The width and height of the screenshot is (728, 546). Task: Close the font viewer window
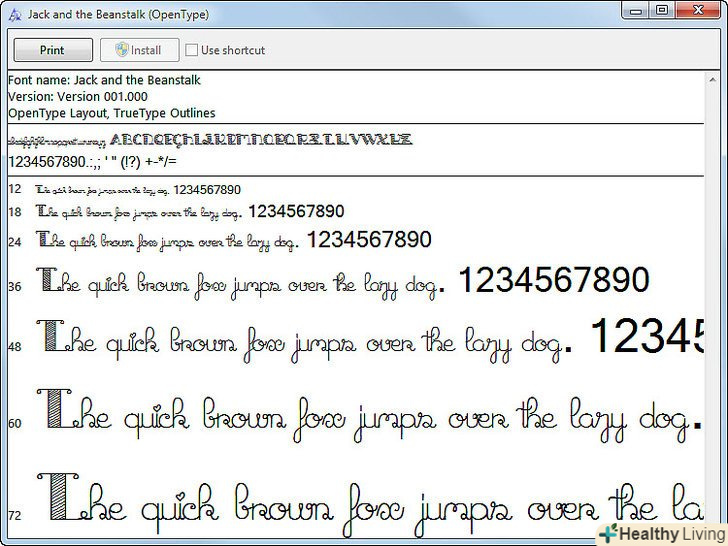coord(698,11)
